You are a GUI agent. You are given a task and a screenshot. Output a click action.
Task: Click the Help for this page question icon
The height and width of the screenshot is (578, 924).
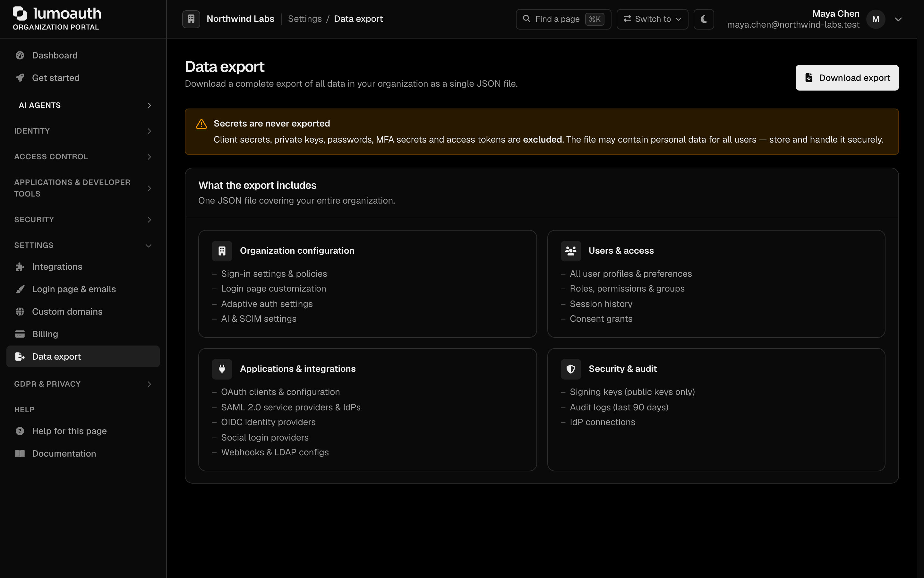[x=20, y=431]
